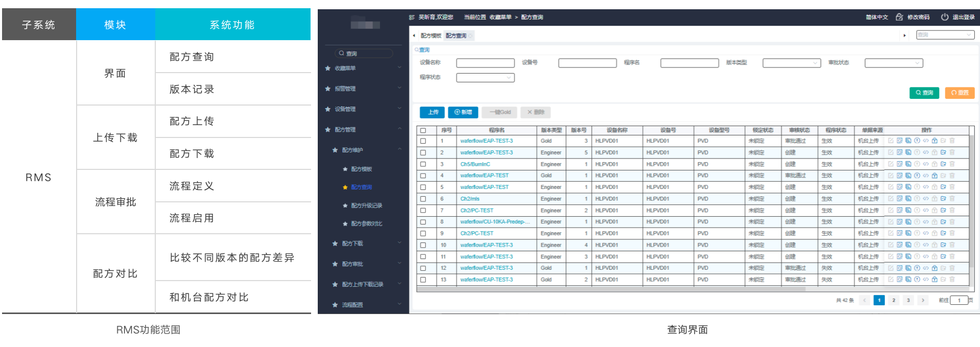Click the submit folder icon in row 3
This screenshot has height=347, width=980.
(x=943, y=164)
